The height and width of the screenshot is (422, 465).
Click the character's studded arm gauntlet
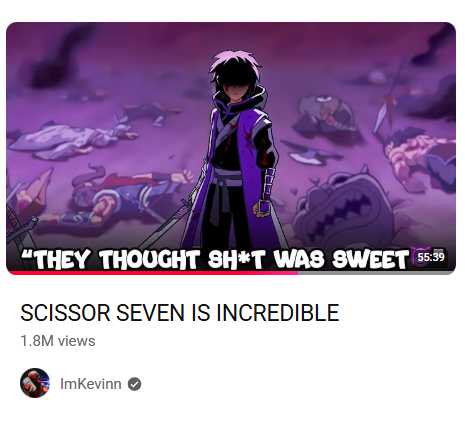tap(267, 192)
